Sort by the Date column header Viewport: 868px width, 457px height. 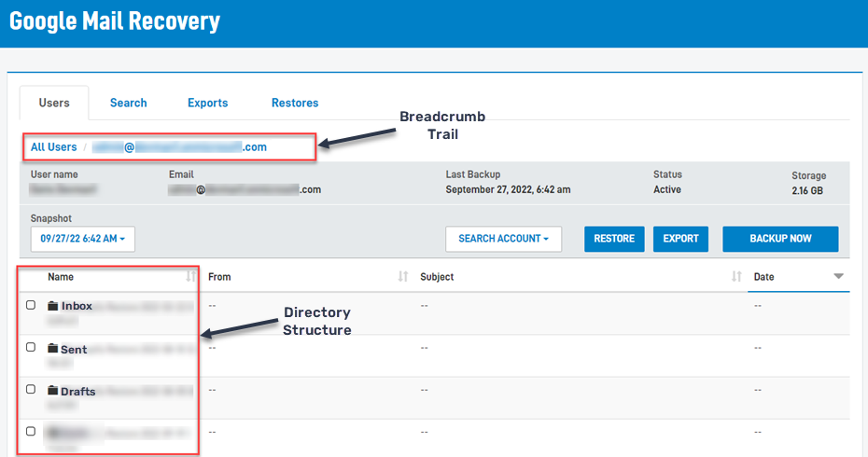click(x=763, y=277)
